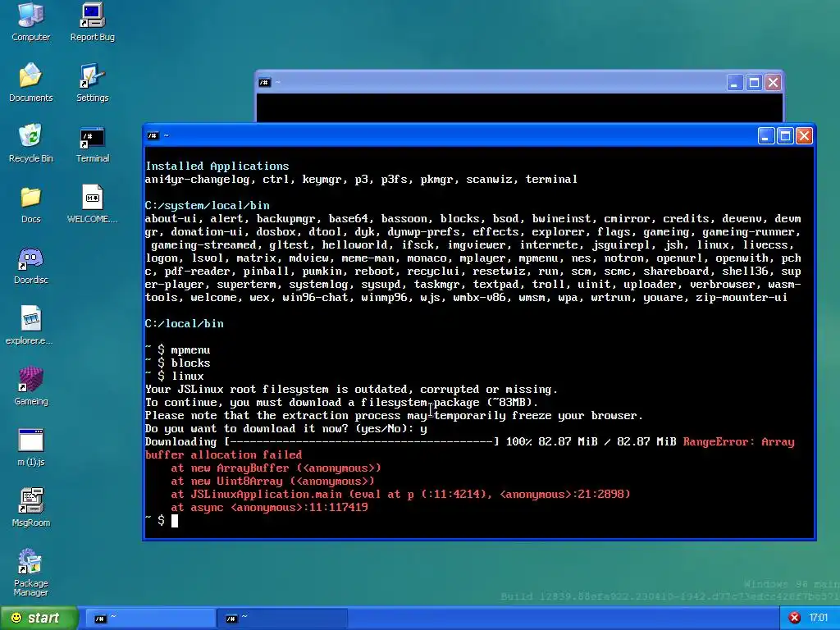
Task: Close the background terminal window
Action: (773, 83)
